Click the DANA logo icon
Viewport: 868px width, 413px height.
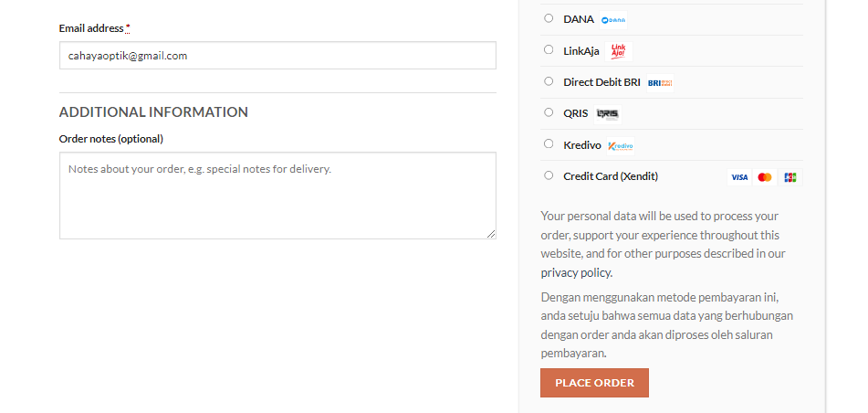click(613, 19)
